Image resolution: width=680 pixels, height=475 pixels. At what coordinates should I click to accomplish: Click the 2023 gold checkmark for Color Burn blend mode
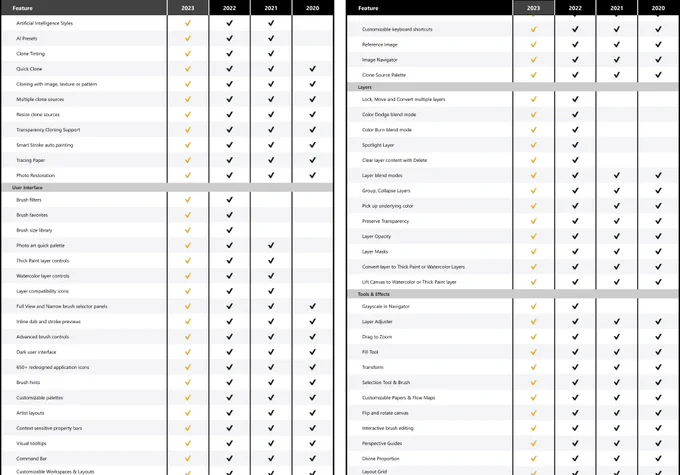pyautogui.click(x=533, y=130)
